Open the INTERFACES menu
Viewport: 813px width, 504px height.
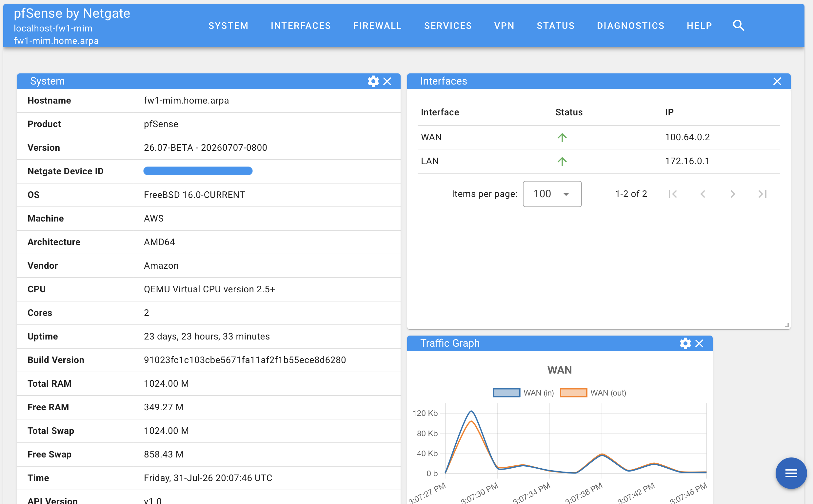[x=301, y=26]
